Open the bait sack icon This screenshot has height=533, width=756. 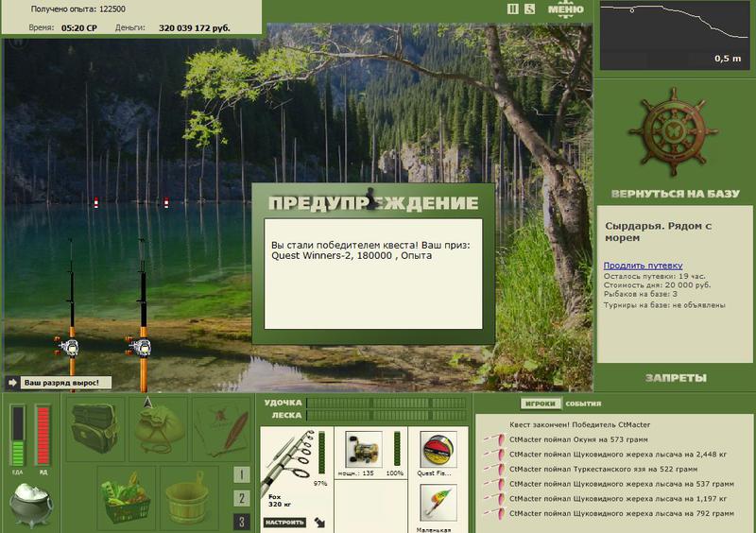[158, 432]
